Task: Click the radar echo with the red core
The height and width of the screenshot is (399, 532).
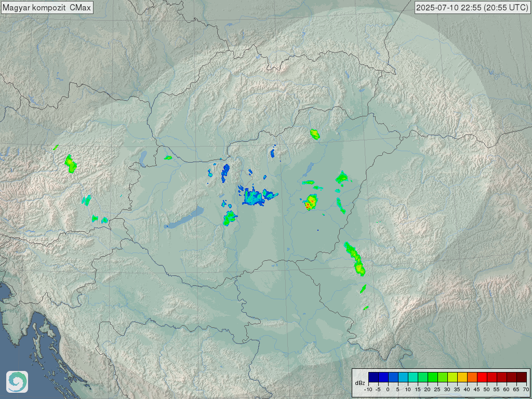Action: (x=311, y=202)
